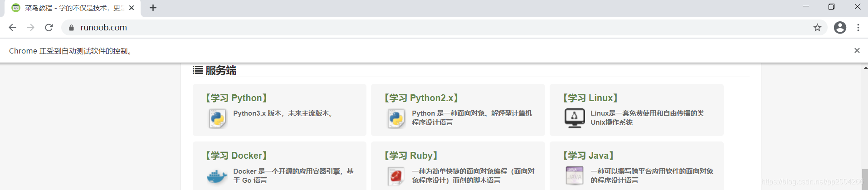Click the browser back arrow
Viewport: 868px width, 190px height.
click(x=12, y=28)
